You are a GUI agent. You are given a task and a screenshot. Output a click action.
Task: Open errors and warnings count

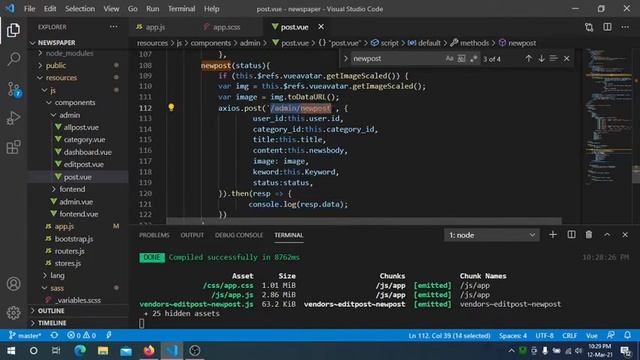pos(81,336)
